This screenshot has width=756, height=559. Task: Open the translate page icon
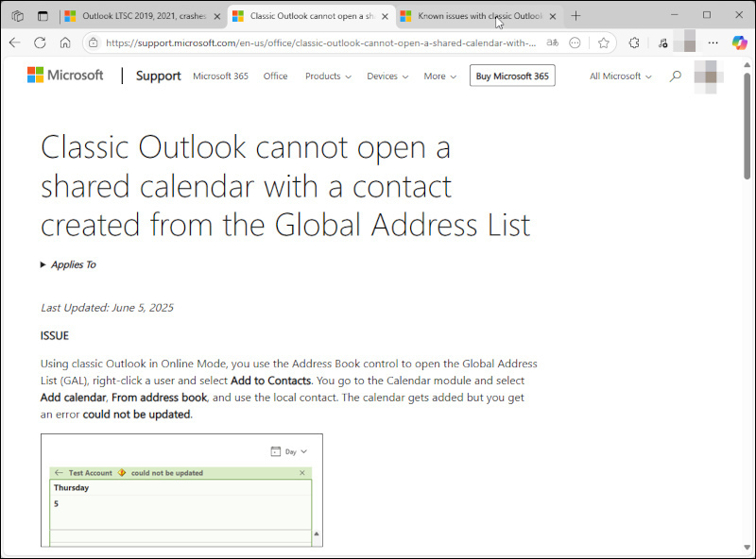(x=553, y=42)
